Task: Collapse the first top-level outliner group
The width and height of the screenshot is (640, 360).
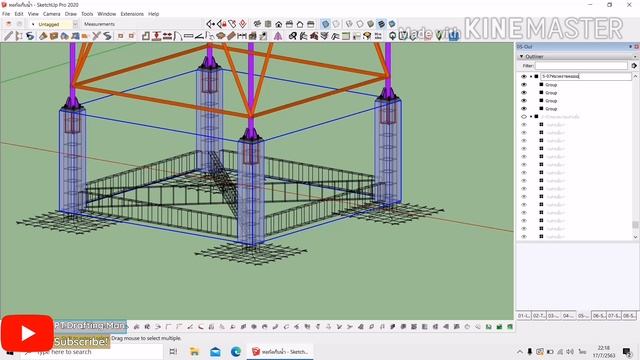Action: point(531,76)
